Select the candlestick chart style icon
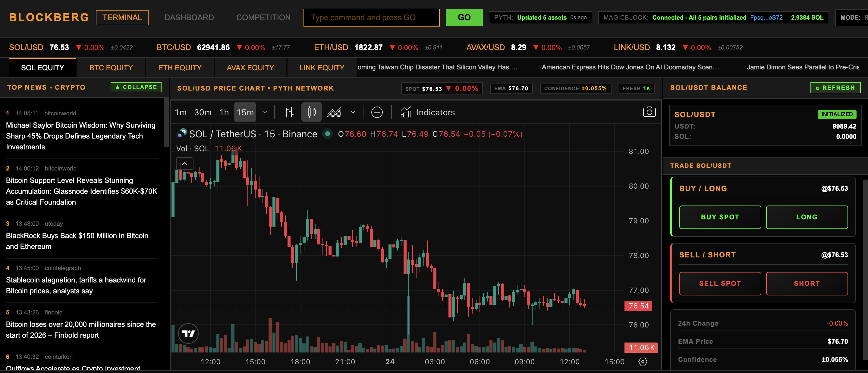This screenshot has height=373, width=868. pos(311,112)
